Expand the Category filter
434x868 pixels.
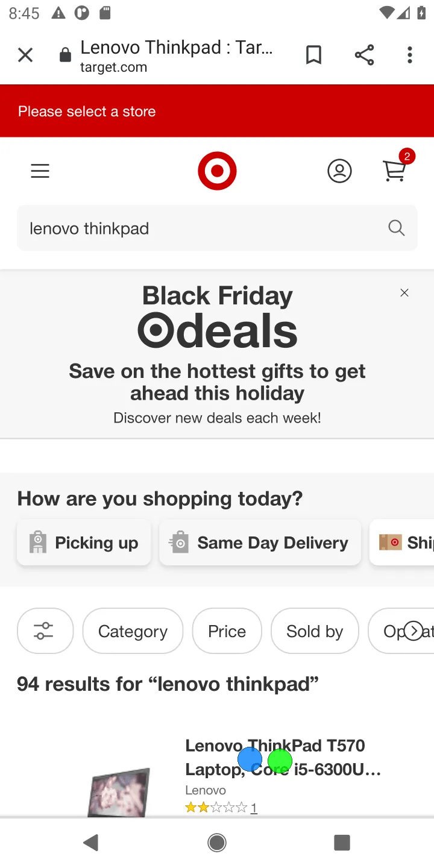pyautogui.click(x=133, y=631)
